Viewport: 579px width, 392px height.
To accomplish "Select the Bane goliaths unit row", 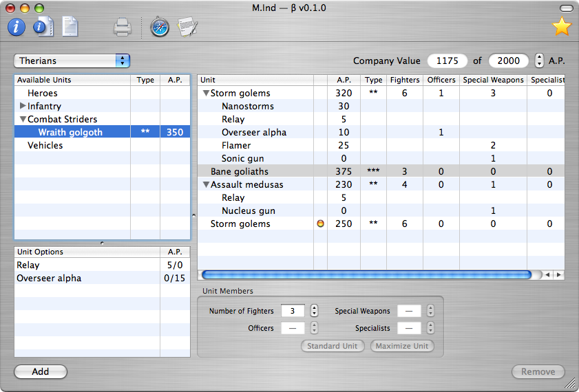I will 240,171.
